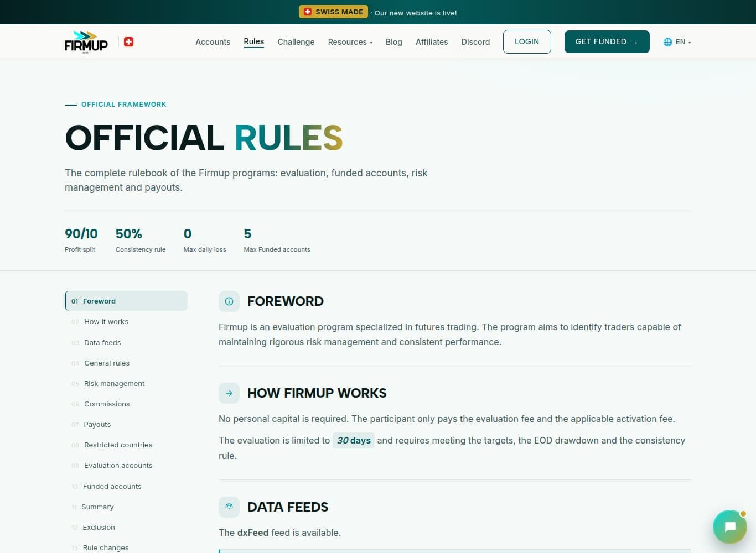Screen dimensions: 756x553
Task: Select the Rules nav item
Action: (x=253, y=42)
